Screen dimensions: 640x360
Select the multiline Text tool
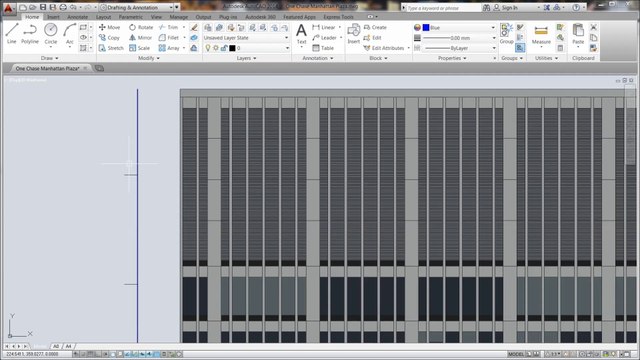click(301, 33)
